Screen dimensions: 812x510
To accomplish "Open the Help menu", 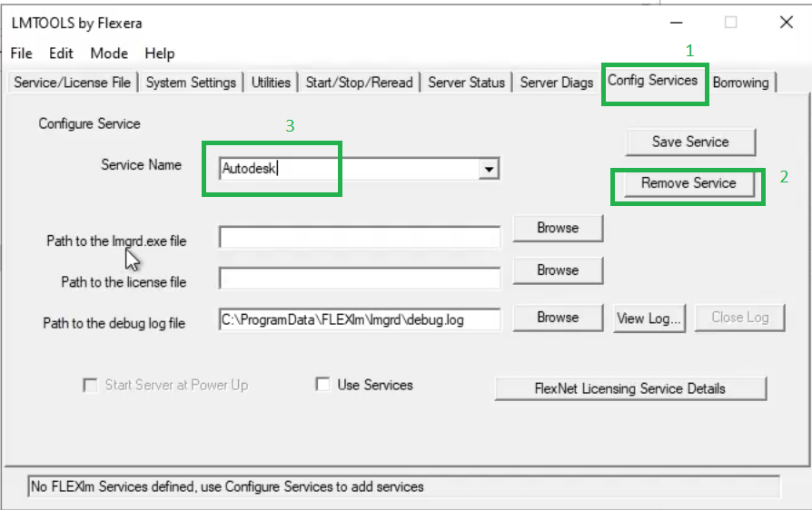I will coord(160,54).
